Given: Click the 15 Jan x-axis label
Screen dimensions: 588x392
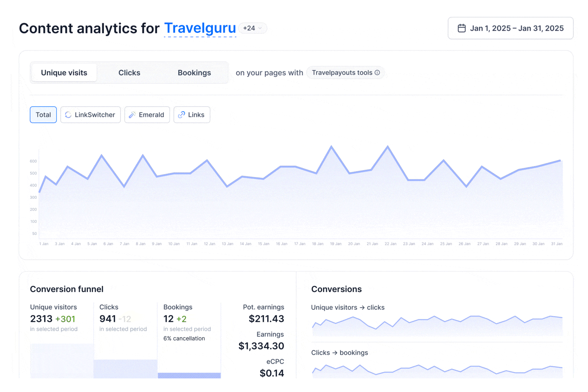Looking at the screenshot, I should (263, 244).
